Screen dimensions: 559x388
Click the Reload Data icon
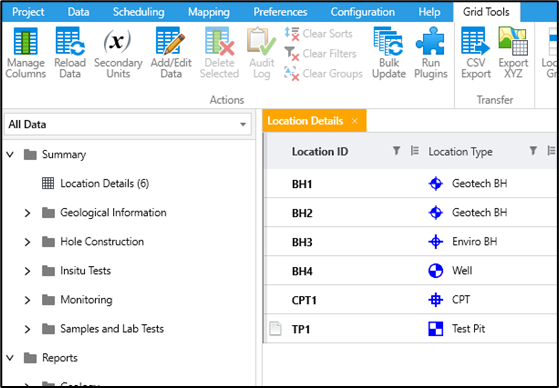[70, 53]
